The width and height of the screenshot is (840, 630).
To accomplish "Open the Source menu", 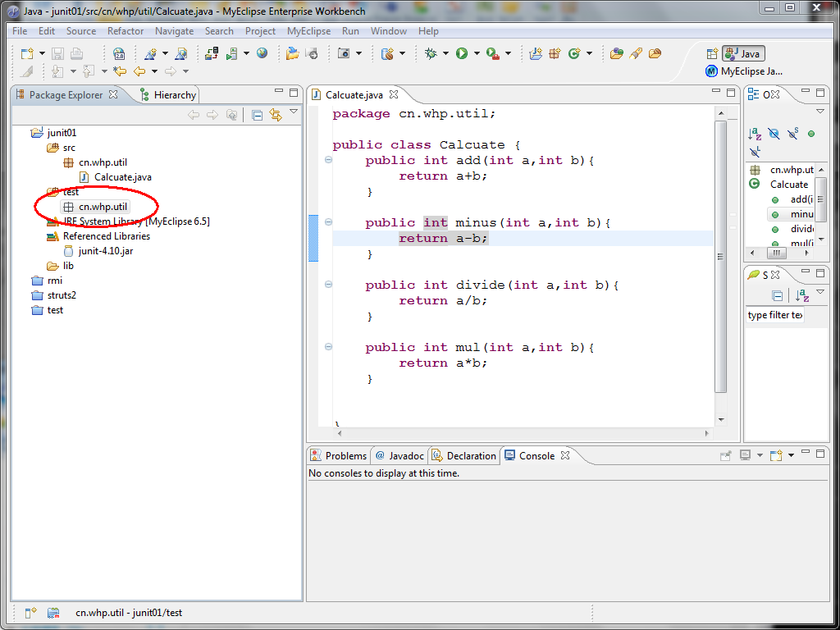I will click(x=81, y=31).
